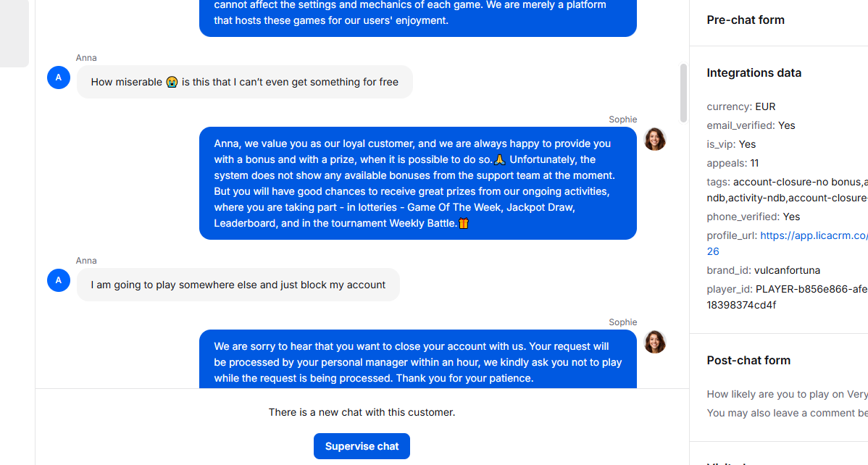This screenshot has height=465, width=868.
Task: Click Sophie's photo beside the loyal customer reply
Action: coord(655,140)
